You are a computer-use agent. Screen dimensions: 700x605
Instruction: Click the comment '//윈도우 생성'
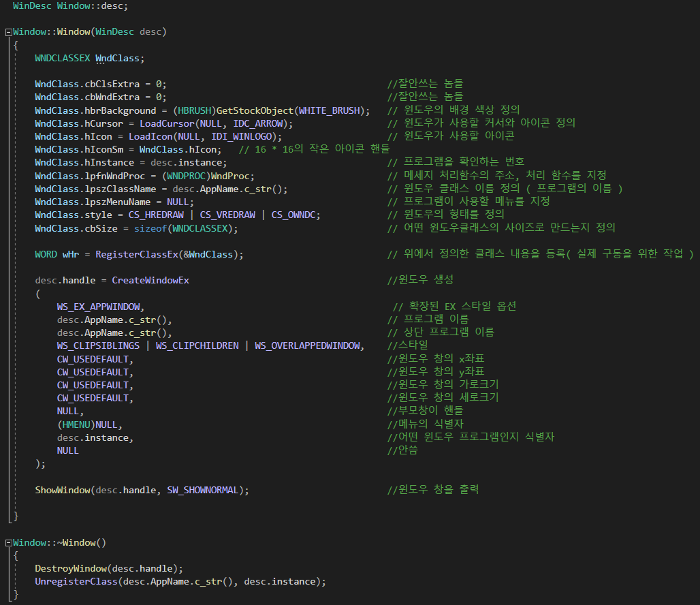pyautogui.click(x=421, y=280)
